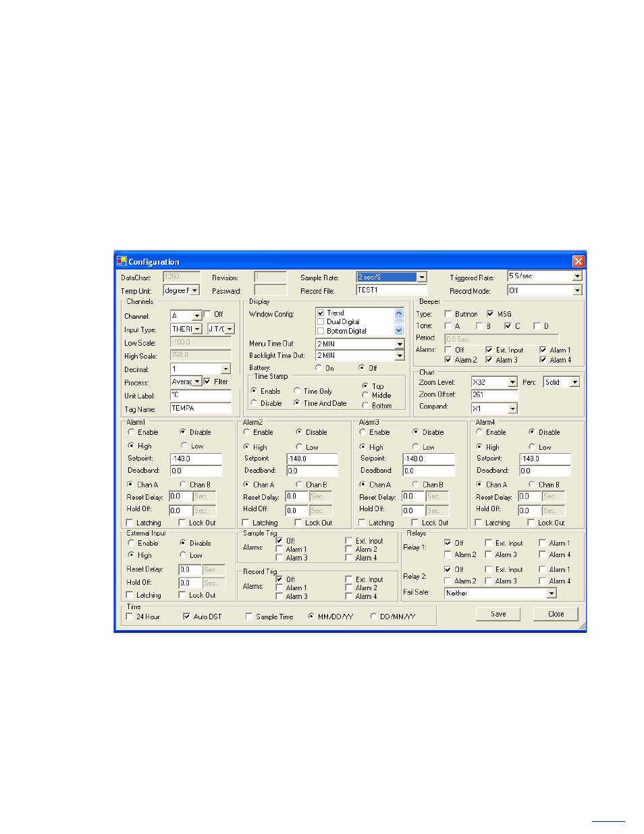
Task: Choose Chan B for Alarm2
Action: [298, 484]
